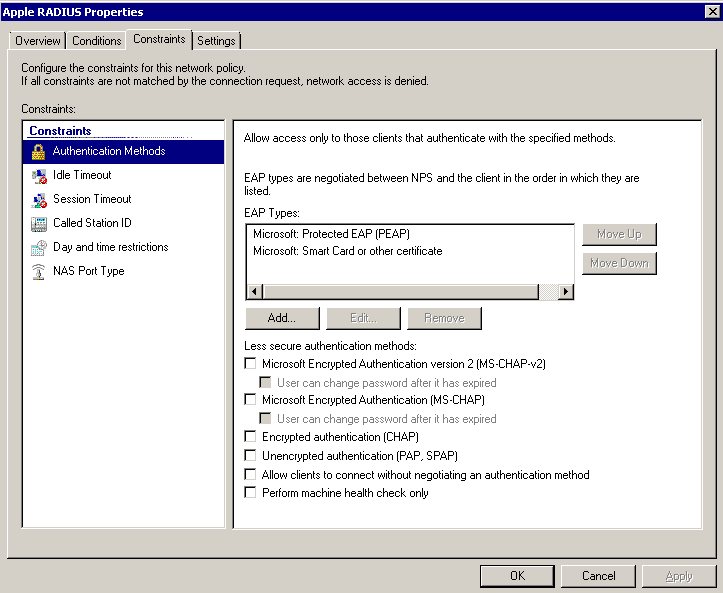Click the EAP list right scroll arrow

click(566, 292)
